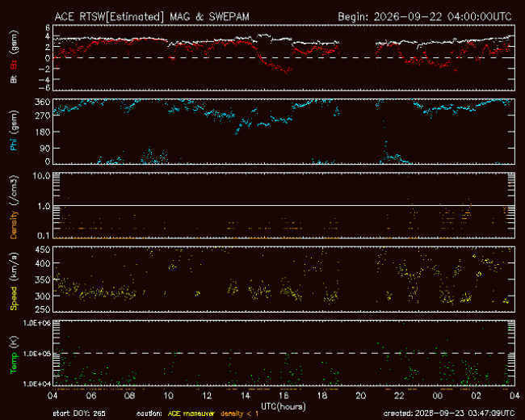The image size is (525, 420).
Task: Click the plot title 'ACE RTSW[Estimated] MAG & SWEPAM'
Action: click(x=152, y=17)
